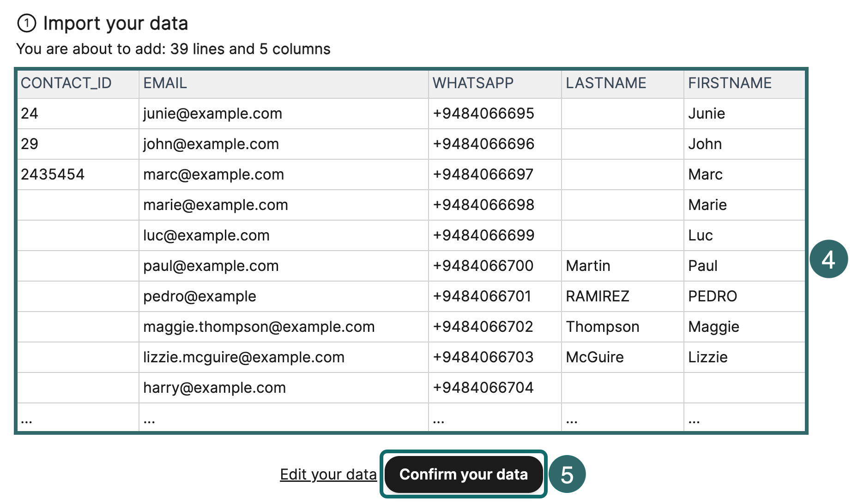
Task: Click contact ID 2435454 cell
Action: (53, 174)
